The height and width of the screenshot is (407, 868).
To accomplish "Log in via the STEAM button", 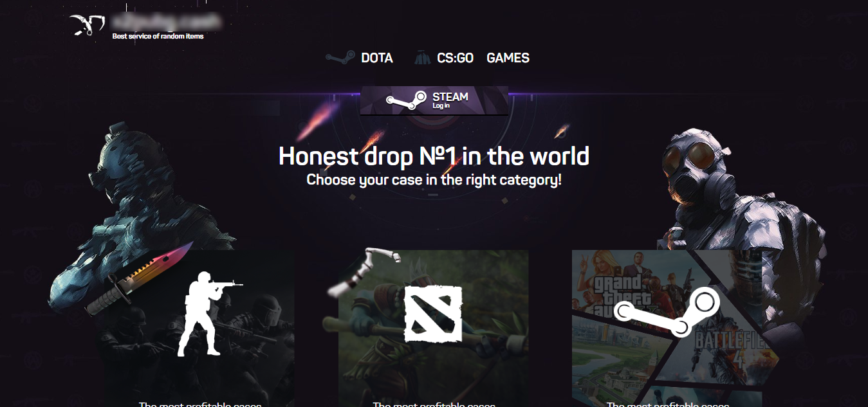I will click(434, 100).
